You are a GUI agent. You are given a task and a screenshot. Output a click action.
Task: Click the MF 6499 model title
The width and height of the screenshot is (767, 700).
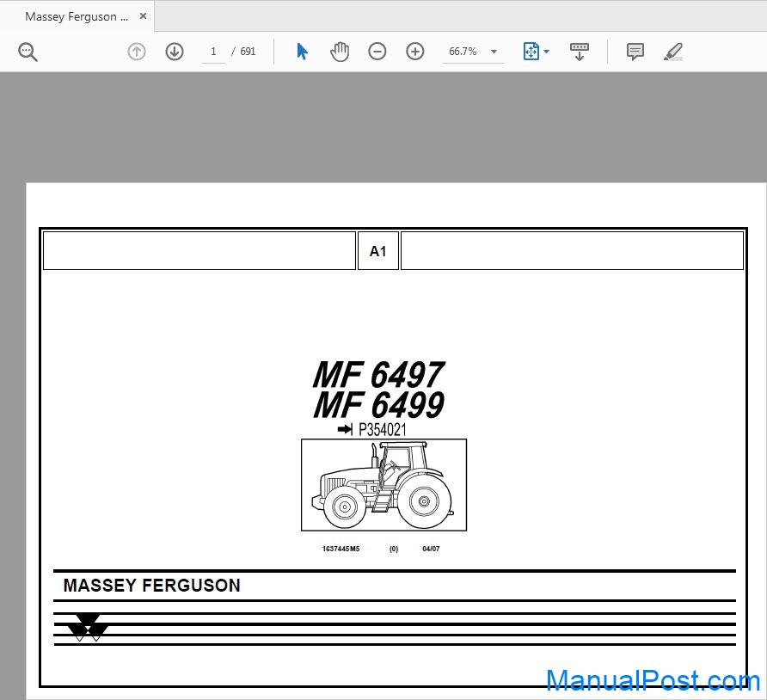[x=378, y=404]
